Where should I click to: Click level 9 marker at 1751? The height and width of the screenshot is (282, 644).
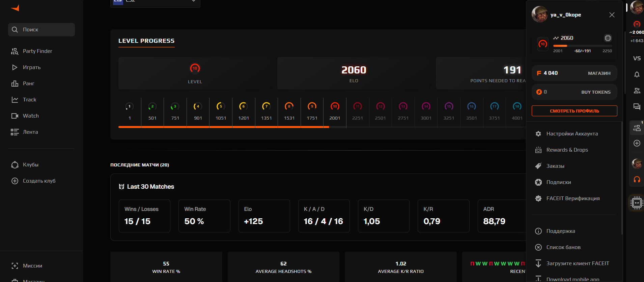312,106
